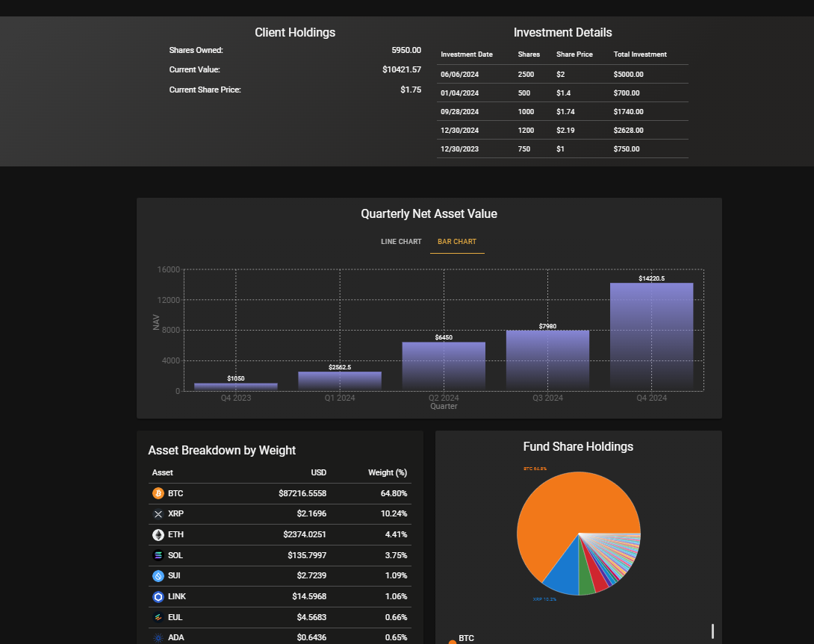Click the BTC price $87216.5558
This screenshot has height=644, width=814.
pos(302,493)
